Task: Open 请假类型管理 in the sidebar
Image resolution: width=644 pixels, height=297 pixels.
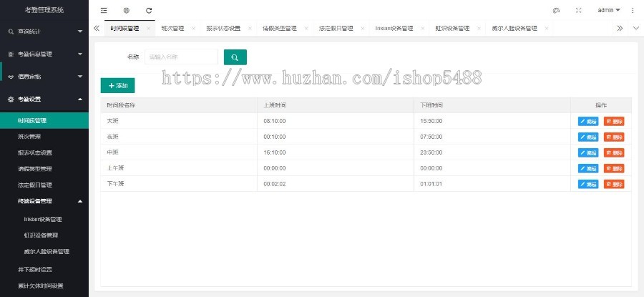Action: click(x=44, y=169)
